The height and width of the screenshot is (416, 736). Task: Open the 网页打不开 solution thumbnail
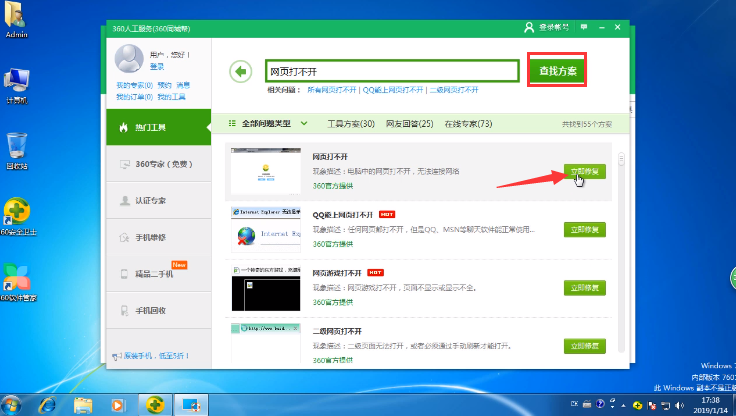[266, 171]
